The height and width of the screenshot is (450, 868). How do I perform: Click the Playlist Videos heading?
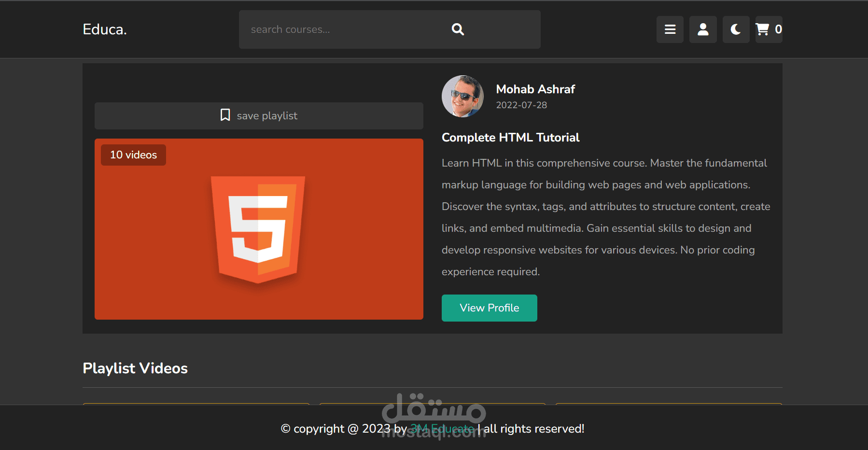(135, 368)
